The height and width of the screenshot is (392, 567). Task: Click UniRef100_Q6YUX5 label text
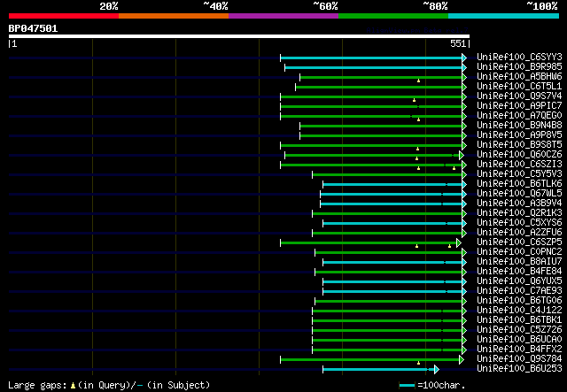pos(519,281)
